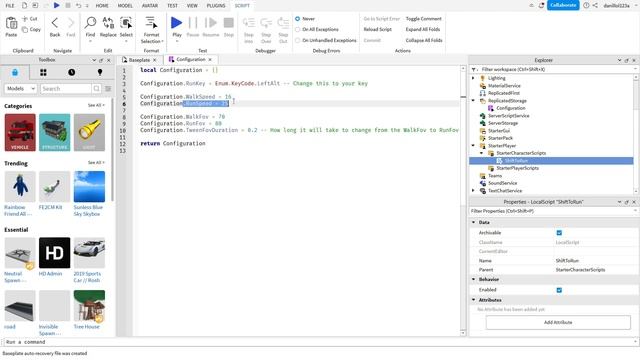Open the Inventory grid tab in Toolbox
The width and height of the screenshot is (640, 360).
coord(43,72)
